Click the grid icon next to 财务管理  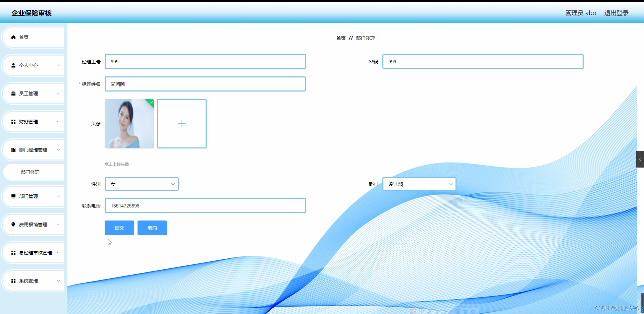(x=13, y=122)
